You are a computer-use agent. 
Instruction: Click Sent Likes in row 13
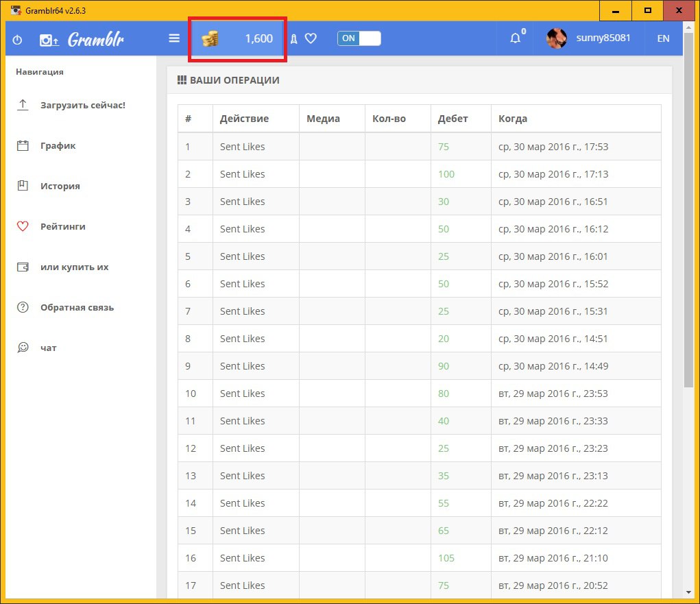[x=243, y=476]
